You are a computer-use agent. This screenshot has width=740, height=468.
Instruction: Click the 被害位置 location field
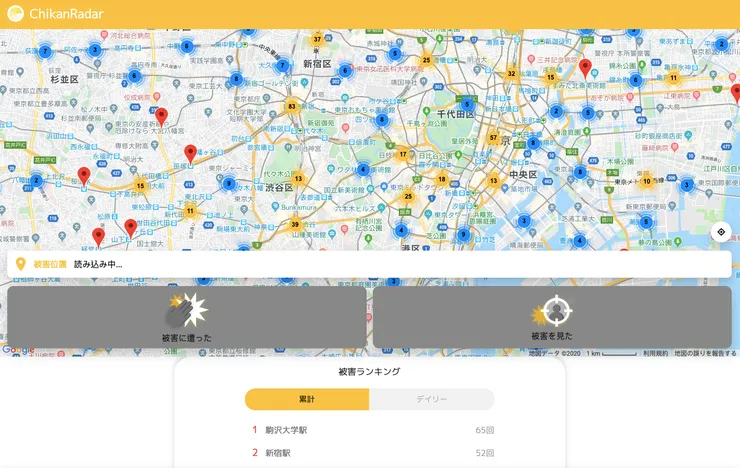click(370, 264)
